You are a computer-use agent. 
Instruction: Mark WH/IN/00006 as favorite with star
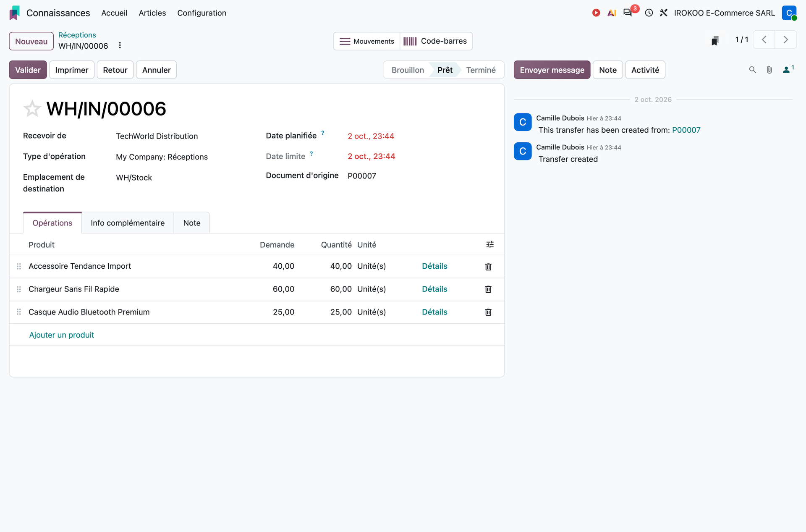click(x=32, y=109)
